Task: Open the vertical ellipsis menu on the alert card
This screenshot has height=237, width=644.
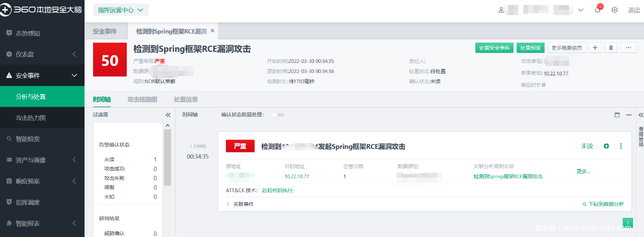Action: click(x=621, y=146)
